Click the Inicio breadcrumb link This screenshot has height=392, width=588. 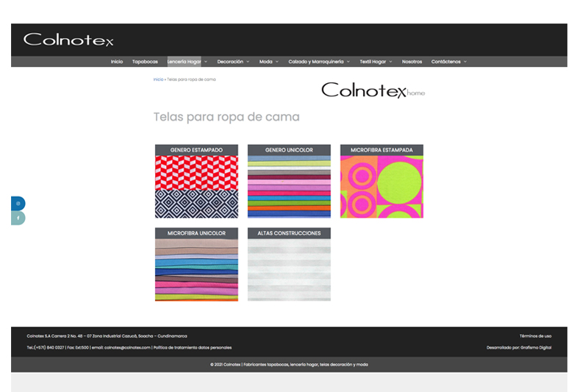[158, 79]
